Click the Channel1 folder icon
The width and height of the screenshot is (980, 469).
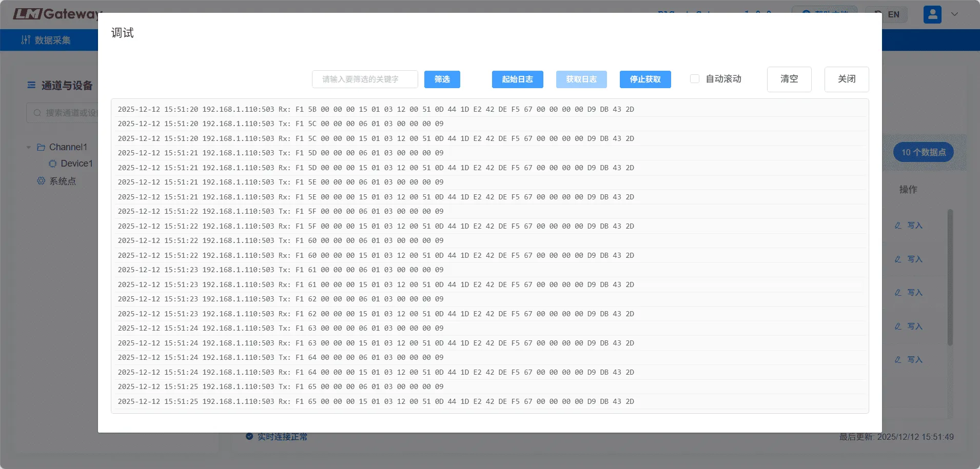[x=41, y=148]
